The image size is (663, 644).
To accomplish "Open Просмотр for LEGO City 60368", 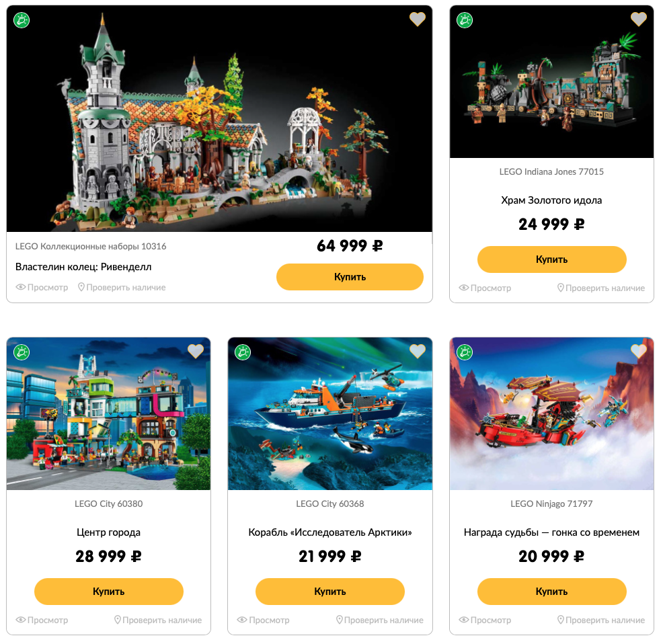I will (x=263, y=620).
